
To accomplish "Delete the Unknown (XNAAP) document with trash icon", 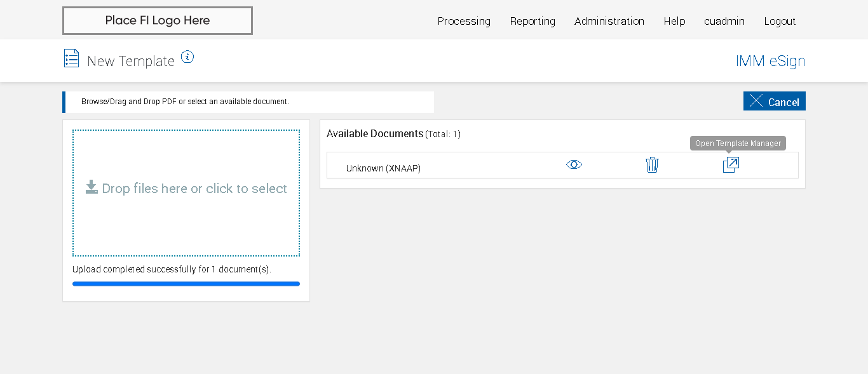I will [x=652, y=165].
